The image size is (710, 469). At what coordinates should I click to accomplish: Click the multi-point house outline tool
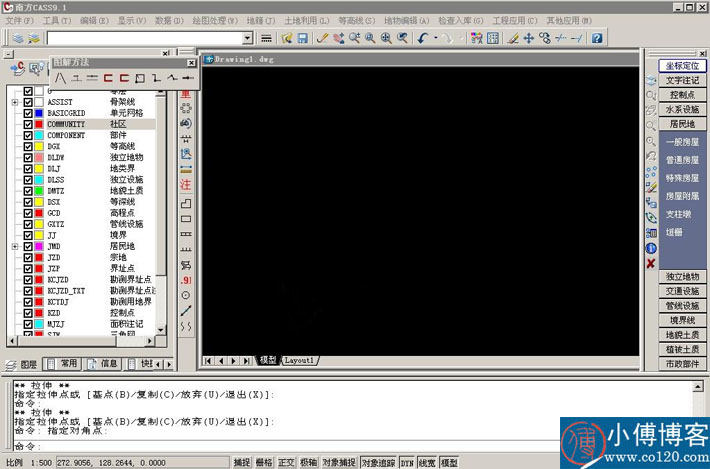[x=186, y=203]
